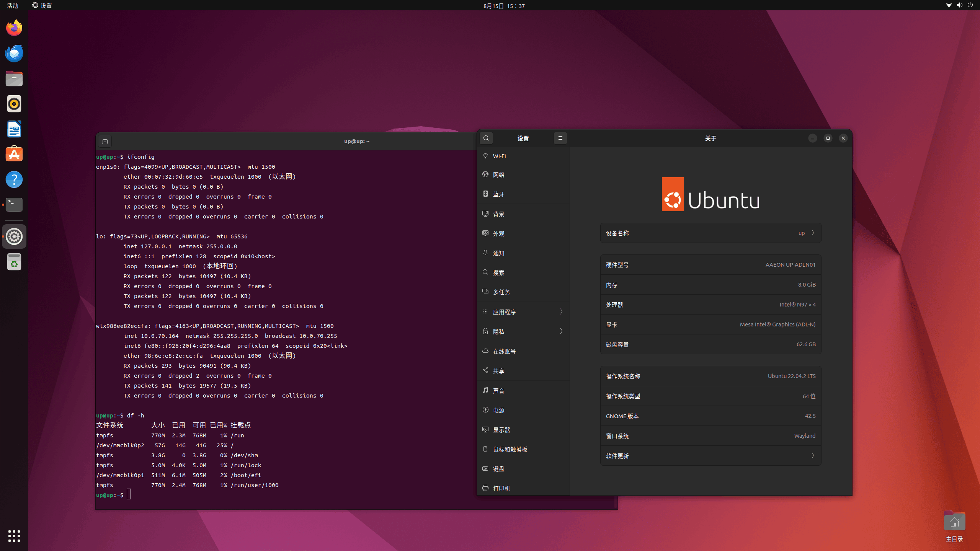Launch Rhythmbox music player from dock
Screen dimensions: 980x551
[14, 104]
